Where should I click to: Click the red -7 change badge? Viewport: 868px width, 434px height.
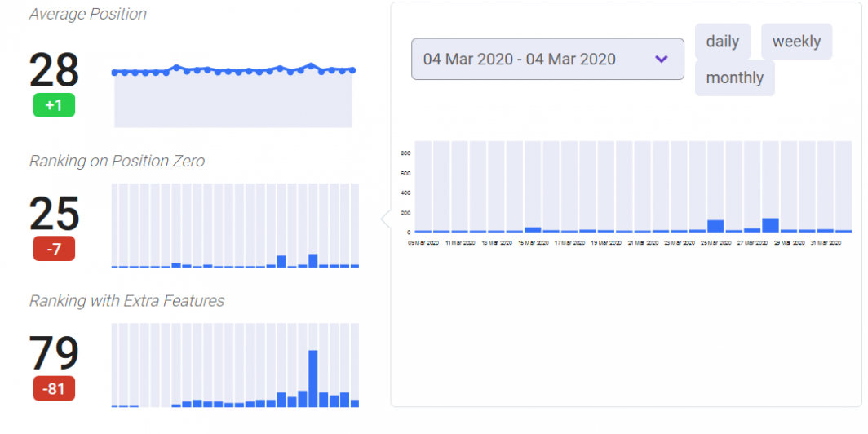[x=54, y=249]
